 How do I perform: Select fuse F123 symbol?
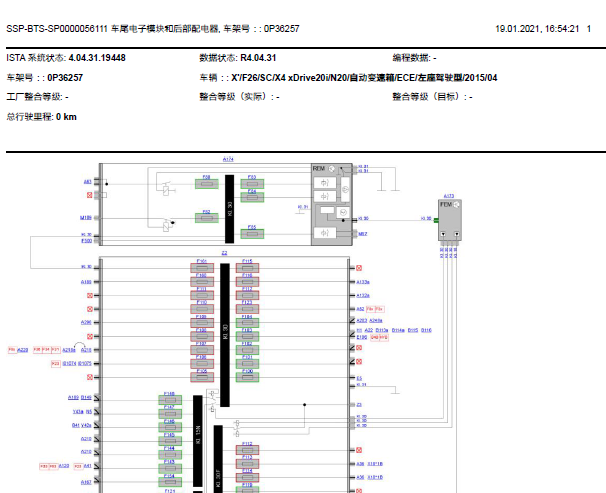[247, 309]
